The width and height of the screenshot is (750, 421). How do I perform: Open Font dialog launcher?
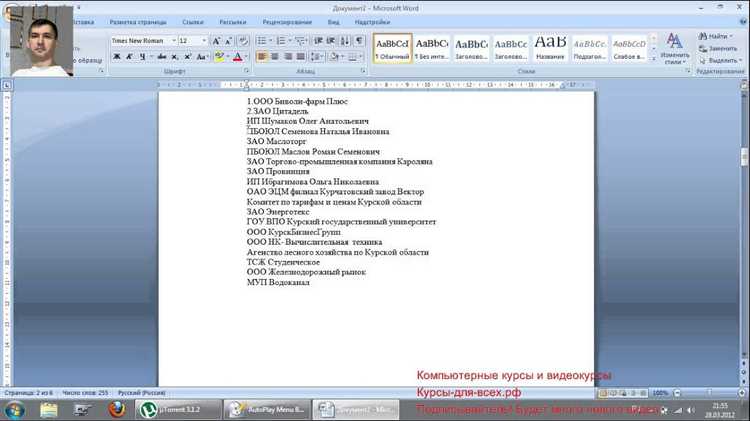point(246,71)
